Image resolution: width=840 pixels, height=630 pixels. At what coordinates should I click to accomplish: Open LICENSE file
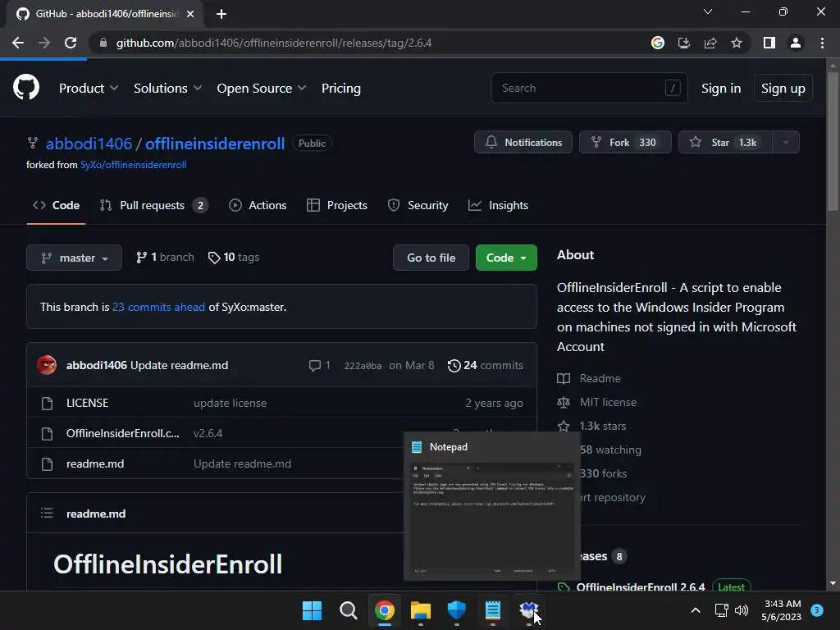point(87,403)
